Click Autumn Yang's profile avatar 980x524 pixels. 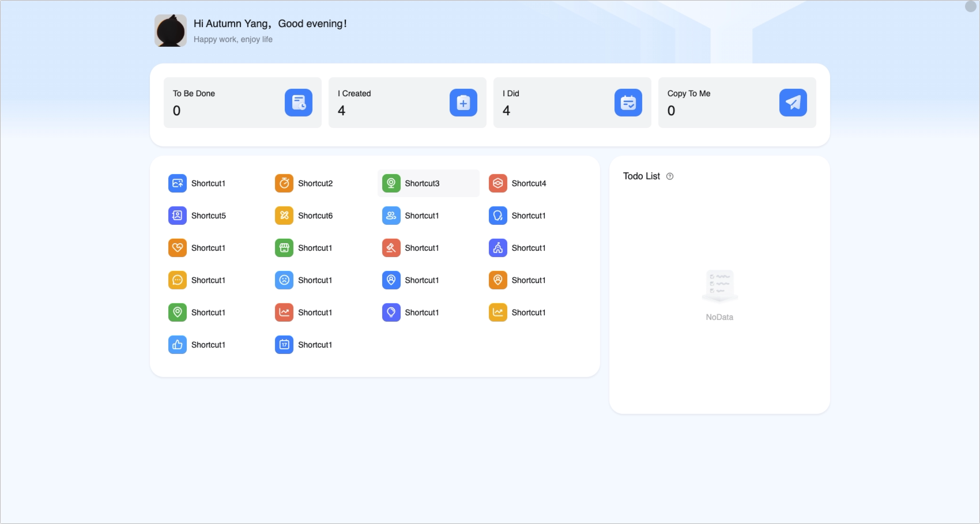[171, 31]
